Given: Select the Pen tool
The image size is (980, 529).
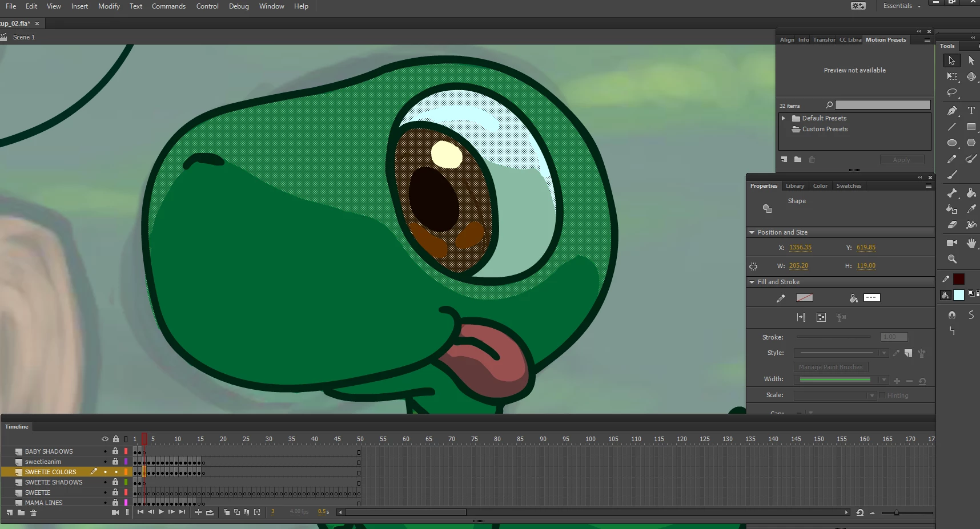Looking at the screenshot, I should tap(951, 111).
